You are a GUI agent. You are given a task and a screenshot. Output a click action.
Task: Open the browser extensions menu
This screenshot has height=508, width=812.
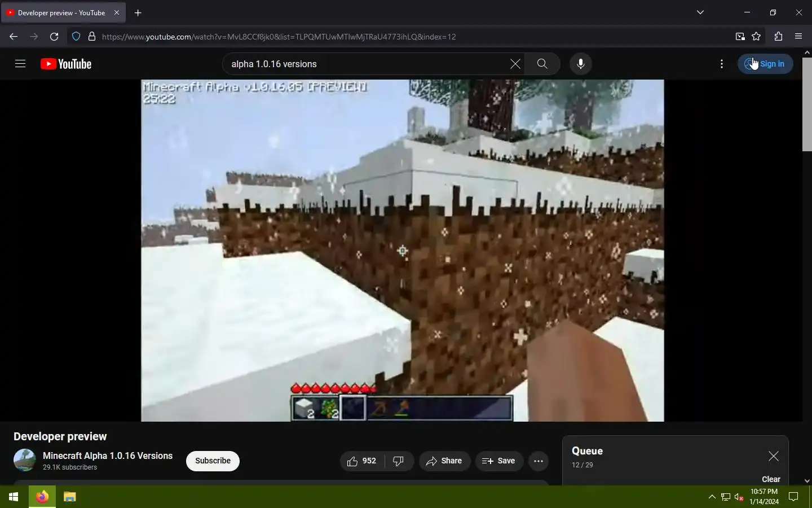click(x=779, y=37)
